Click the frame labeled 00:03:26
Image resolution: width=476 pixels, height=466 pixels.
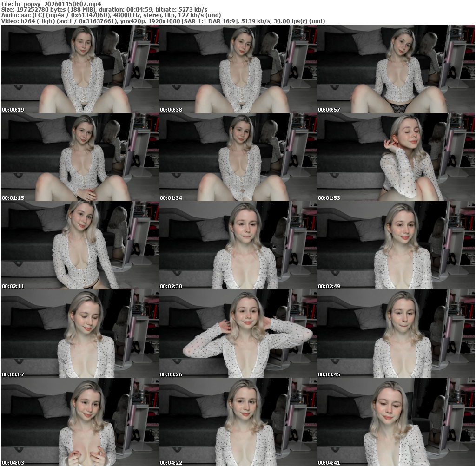238,334
